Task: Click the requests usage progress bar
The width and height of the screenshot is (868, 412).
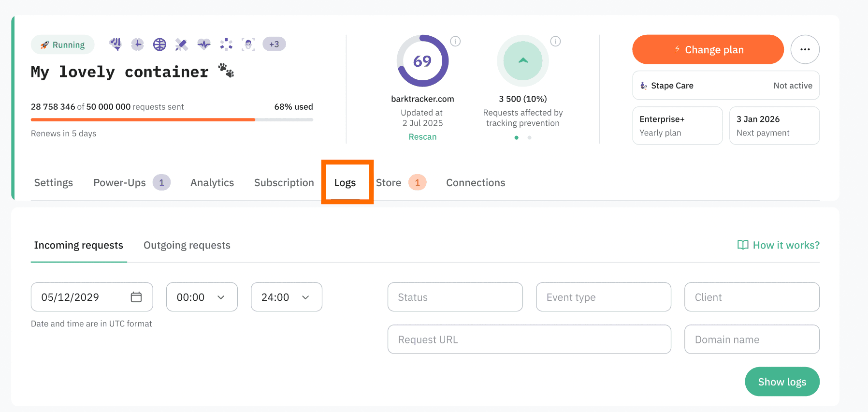Action: pos(172,119)
